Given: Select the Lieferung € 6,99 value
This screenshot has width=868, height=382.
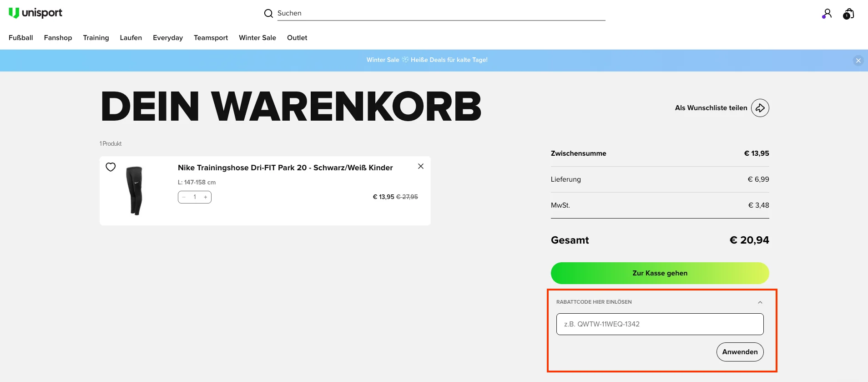Looking at the screenshot, I should [758, 179].
